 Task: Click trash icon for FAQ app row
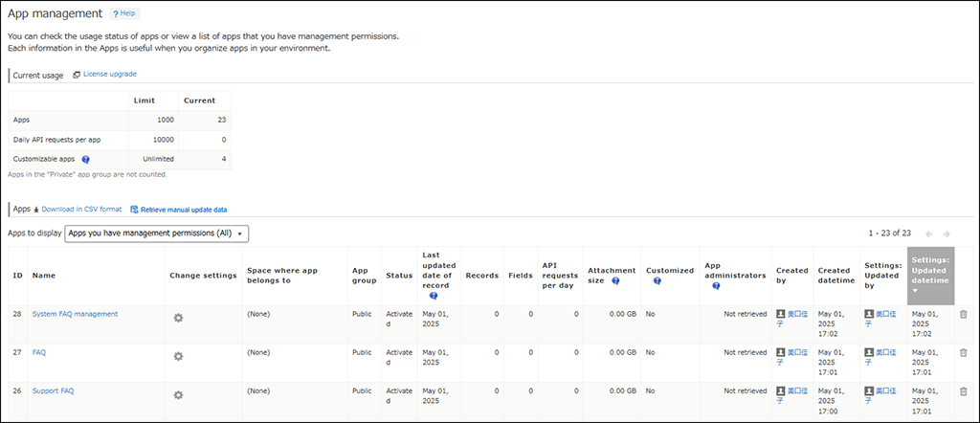963,352
